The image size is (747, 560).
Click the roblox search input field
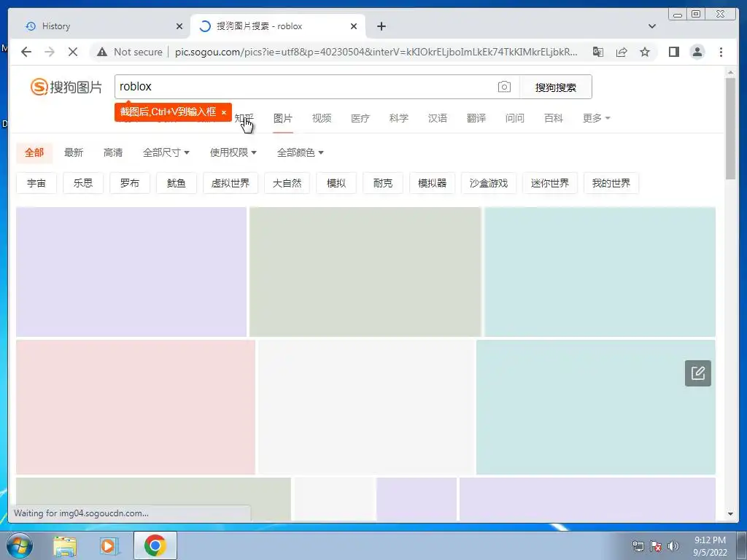(x=305, y=87)
